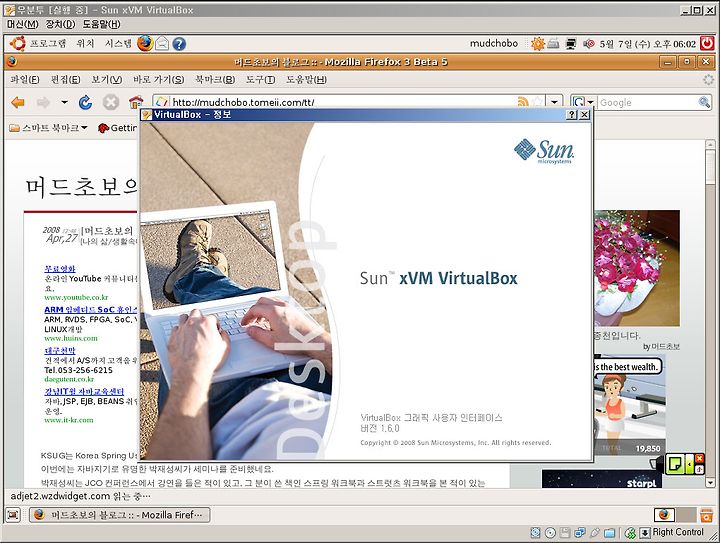Open back/forward history dropdown arrow in Firefox

(64, 102)
